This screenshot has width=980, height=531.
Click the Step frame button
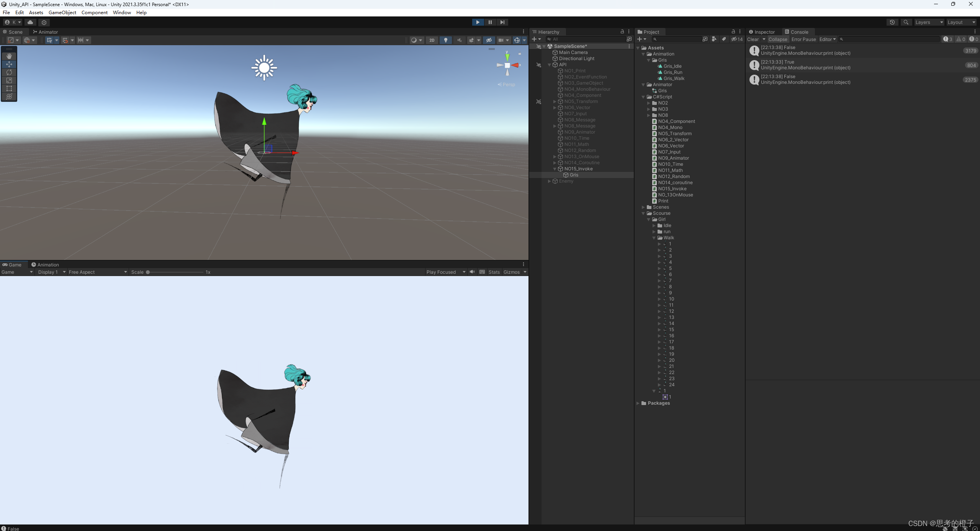[502, 22]
